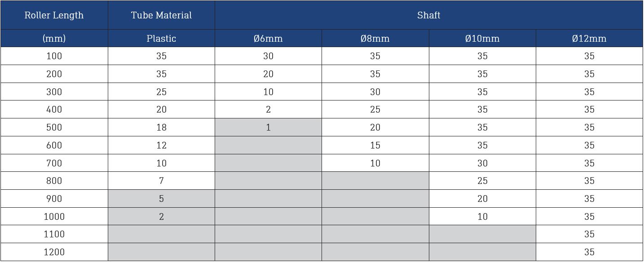Image resolution: width=644 pixels, height=262 pixels.
Task: Select the 1000 roller length row label
Action: (54, 217)
